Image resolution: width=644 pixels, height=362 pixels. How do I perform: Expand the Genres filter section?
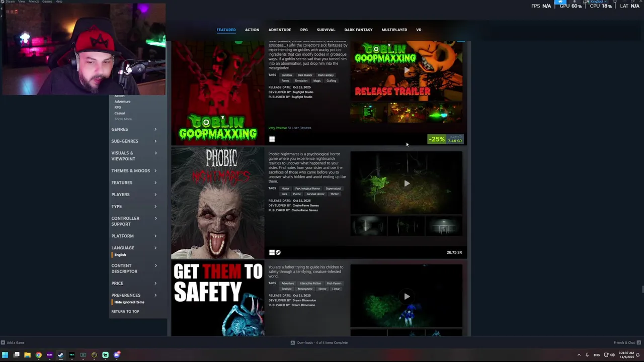pos(134,129)
